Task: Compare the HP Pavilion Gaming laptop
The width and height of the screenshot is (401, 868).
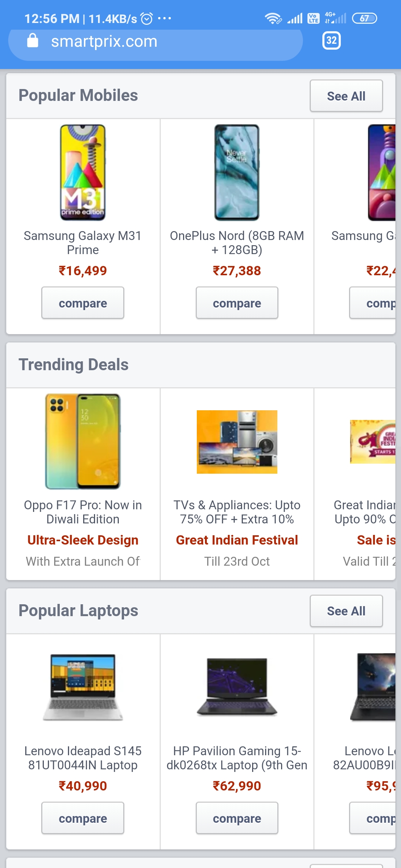Action: 237,818
